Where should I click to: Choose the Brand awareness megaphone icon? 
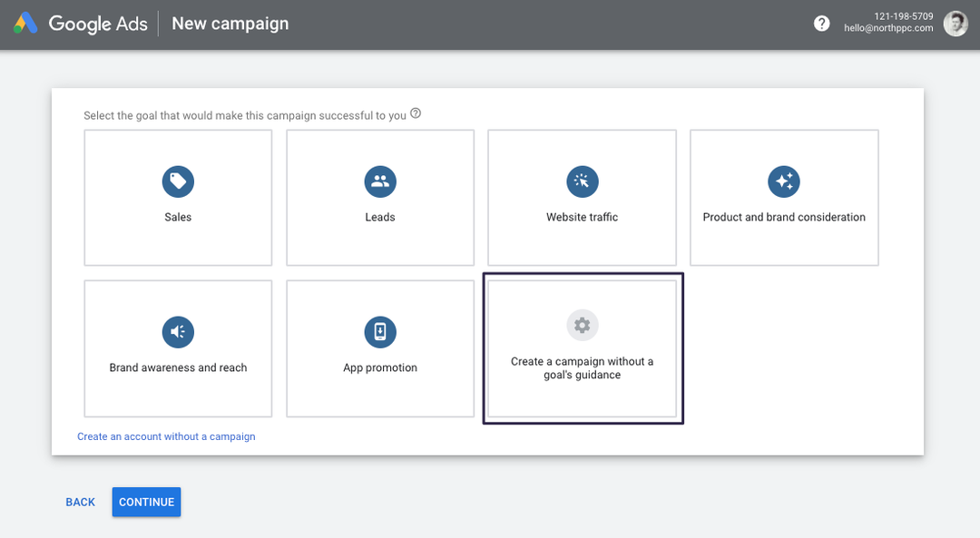(x=178, y=332)
